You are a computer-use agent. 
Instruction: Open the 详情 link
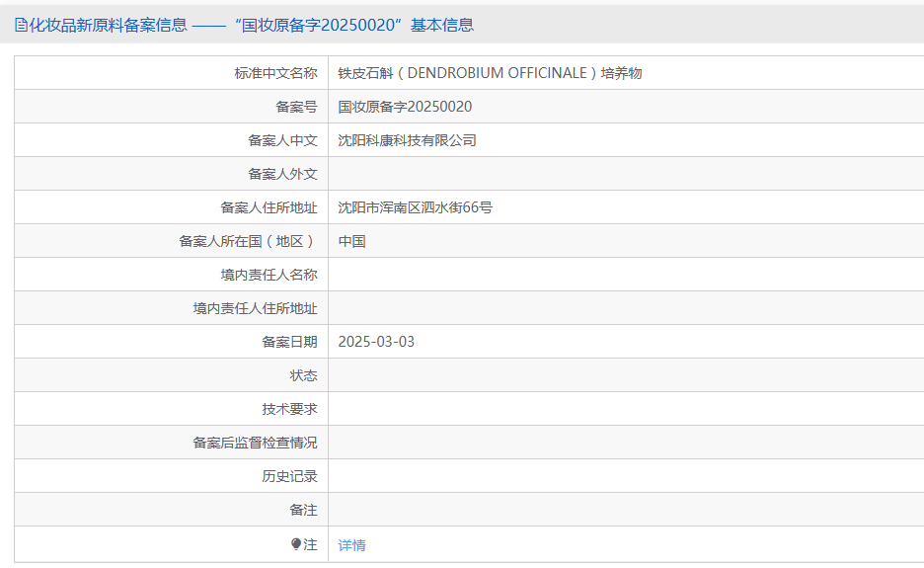(x=351, y=545)
